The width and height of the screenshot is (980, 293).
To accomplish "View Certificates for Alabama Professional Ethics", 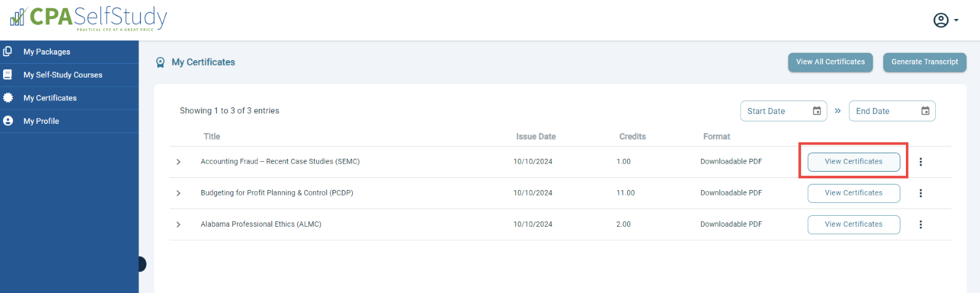I will point(854,224).
